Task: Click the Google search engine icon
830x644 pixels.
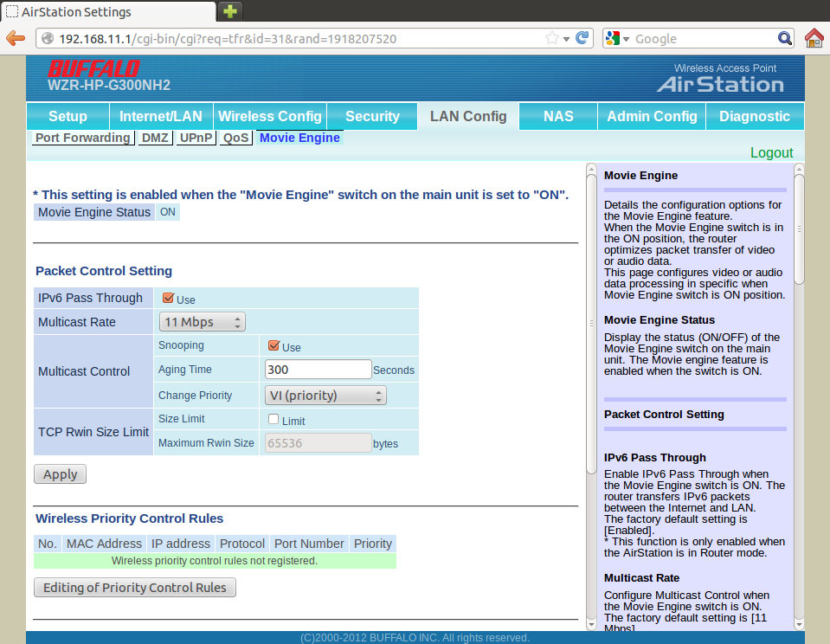Action: (614, 39)
